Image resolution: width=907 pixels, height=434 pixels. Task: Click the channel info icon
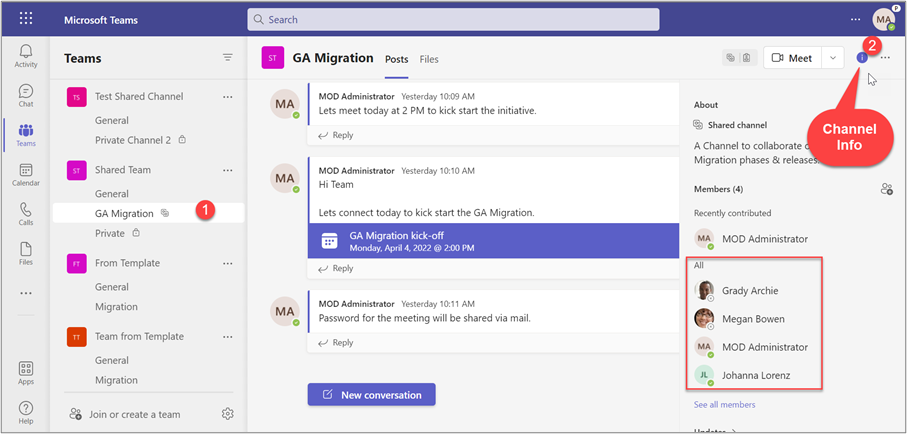(862, 58)
